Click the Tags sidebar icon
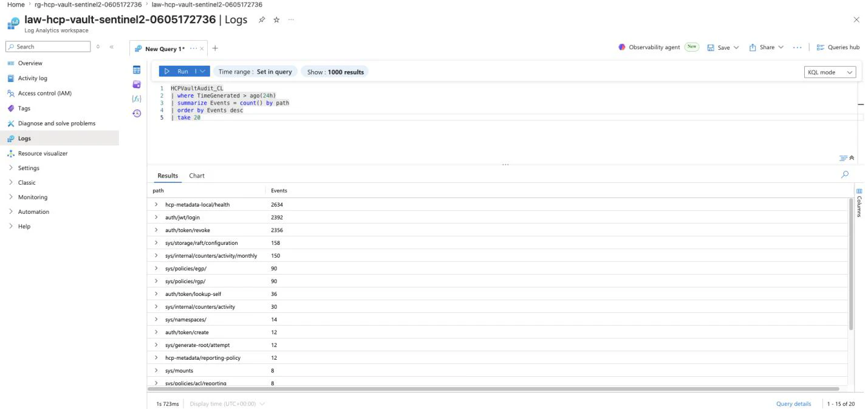This screenshot has height=409, width=868. point(10,108)
